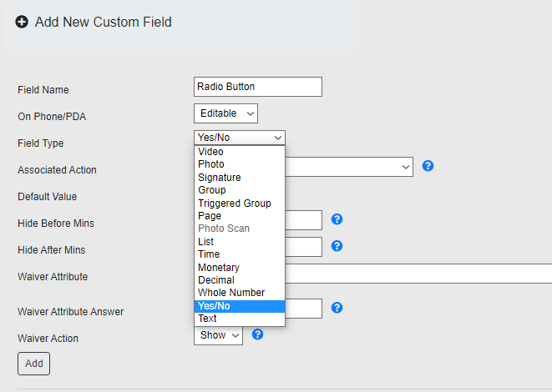This screenshot has width=552, height=392.
Task: Open the On Phone/PDA Editable dropdown
Action: point(225,113)
